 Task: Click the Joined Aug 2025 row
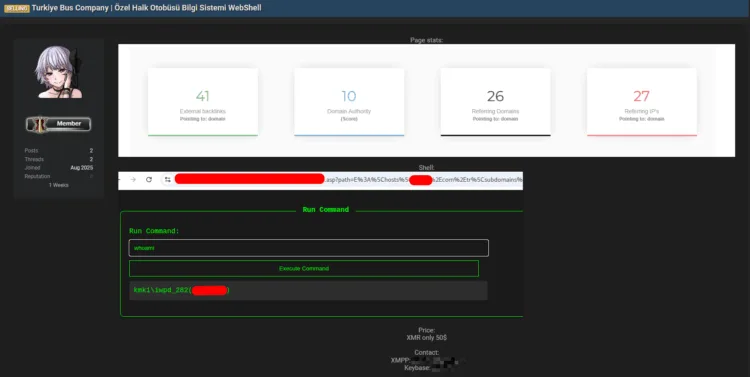(59, 167)
